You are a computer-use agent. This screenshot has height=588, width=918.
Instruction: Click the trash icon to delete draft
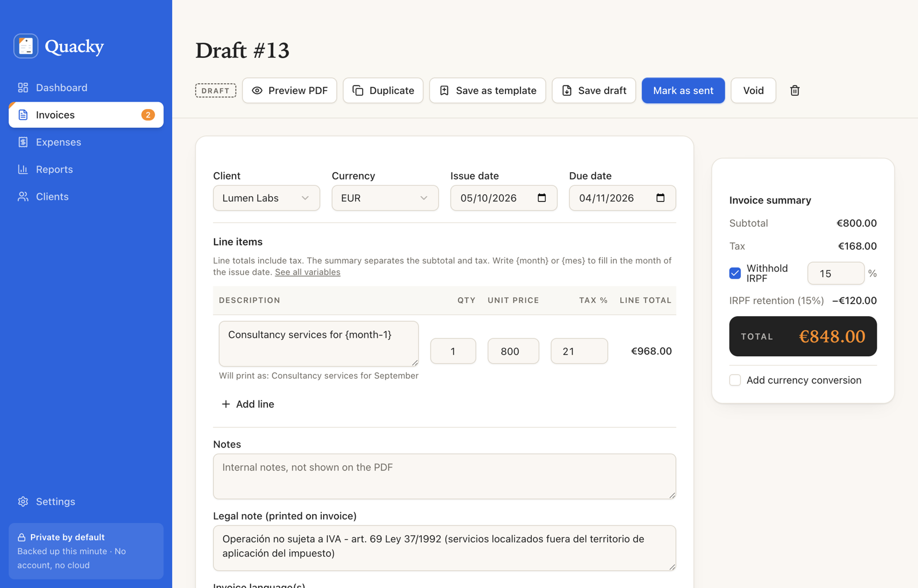coord(795,91)
